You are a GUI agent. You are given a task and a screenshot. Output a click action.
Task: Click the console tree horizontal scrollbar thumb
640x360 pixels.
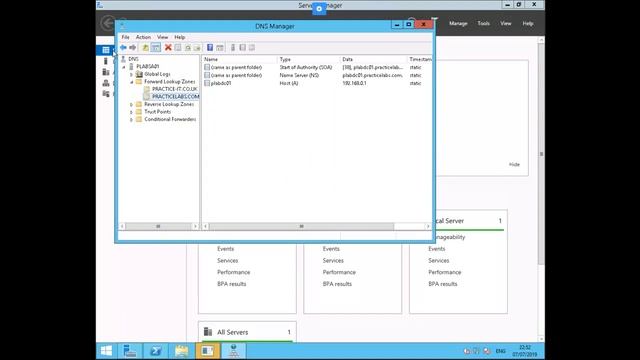[158, 226]
